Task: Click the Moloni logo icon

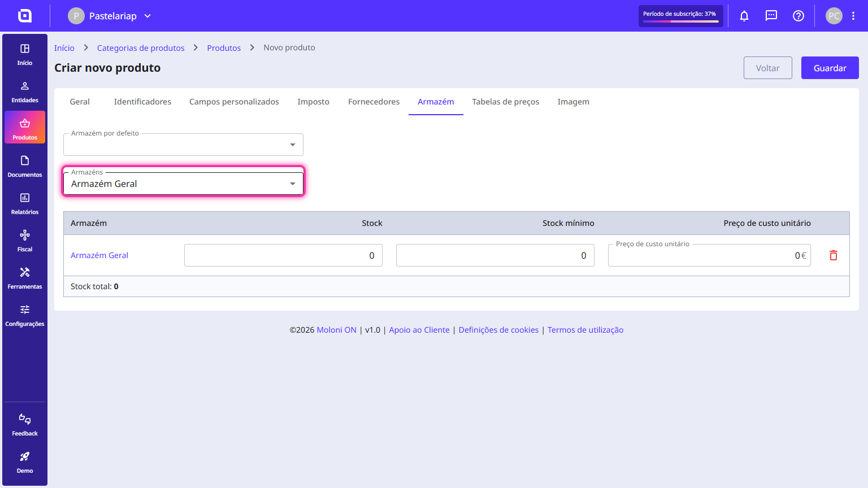Action: tap(25, 16)
